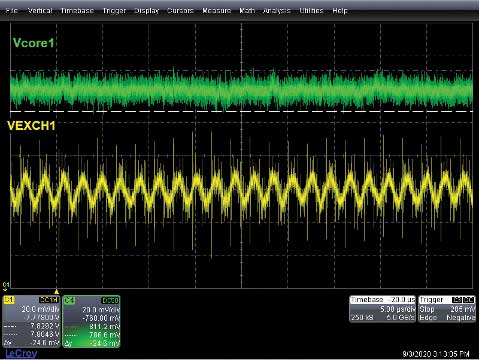Open the Timebase menu

tap(77, 11)
